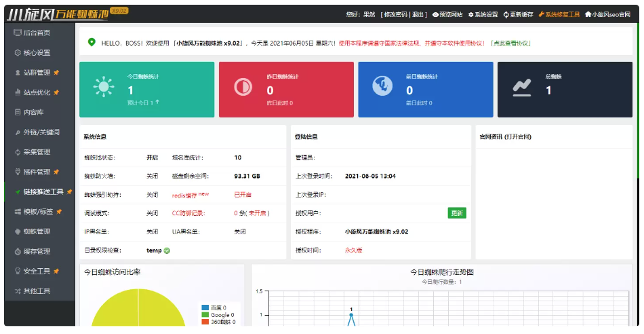Click the green check icon next to temp
This screenshot has height=334, width=644.
pyautogui.click(x=167, y=250)
